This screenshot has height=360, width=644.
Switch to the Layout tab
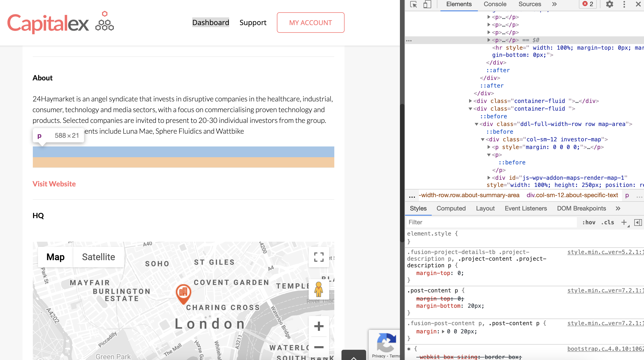click(x=485, y=208)
